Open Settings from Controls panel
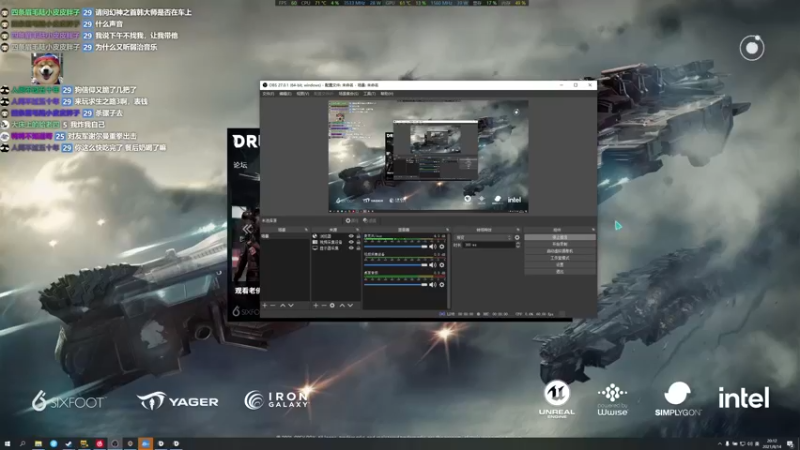 560,265
